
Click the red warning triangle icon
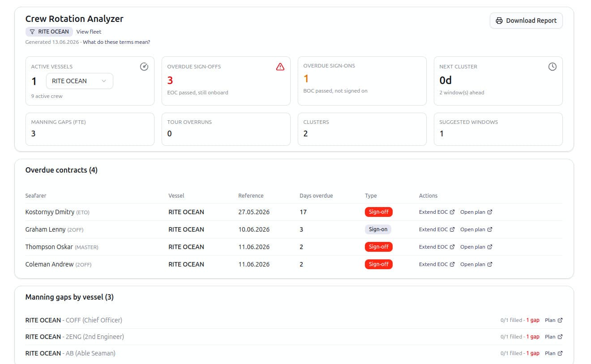click(280, 67)
